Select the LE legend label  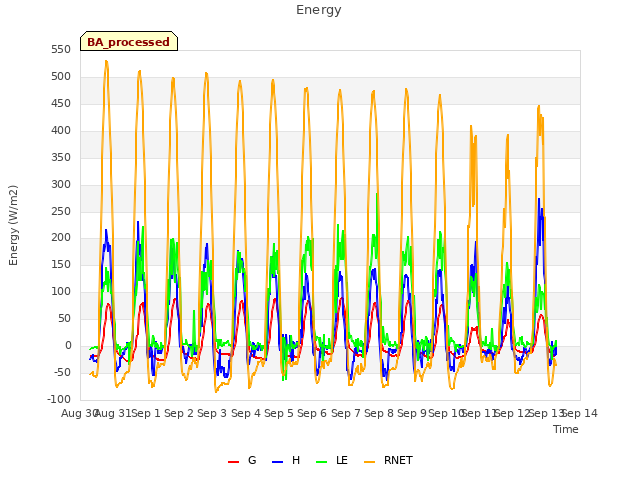click(x=342, y=460)
